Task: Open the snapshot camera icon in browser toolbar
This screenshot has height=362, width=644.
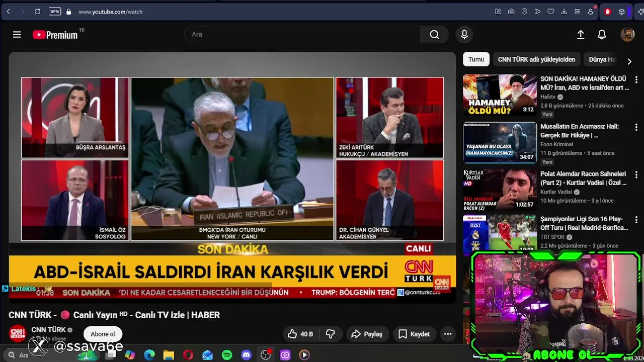Action: 511,12
